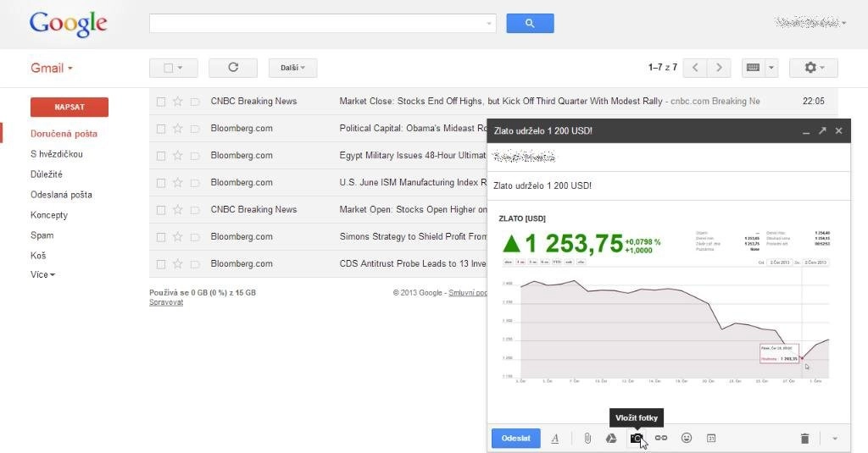
Task: Open the search options arrow in search box
Action: pyautogui.click(x=489, y=23)
